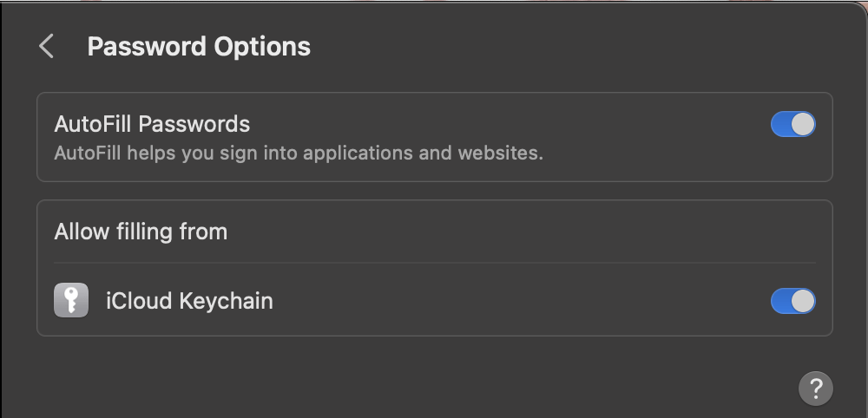Click the "Password Options" heading
Viewport: 868px width, 418px height.
tap(199, 46)
